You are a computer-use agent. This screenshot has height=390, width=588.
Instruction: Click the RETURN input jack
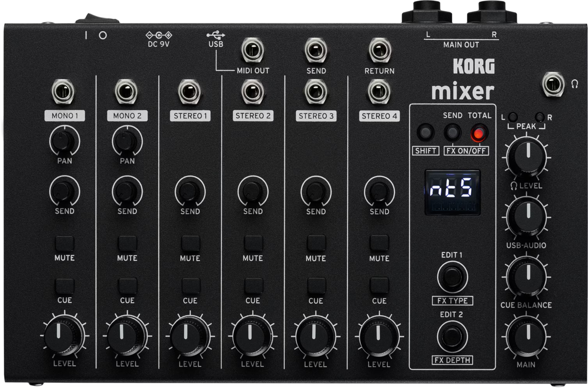coord(379,50)
